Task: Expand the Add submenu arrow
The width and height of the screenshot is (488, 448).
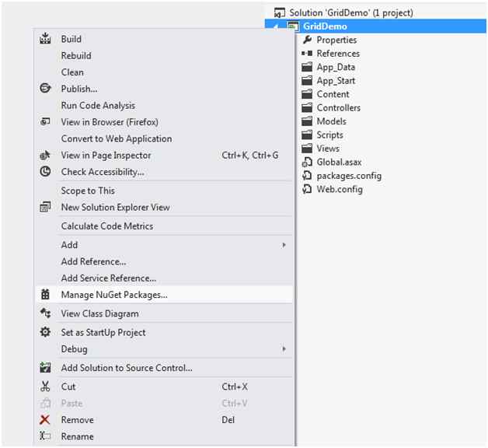Action: click(x=284, y=245)
